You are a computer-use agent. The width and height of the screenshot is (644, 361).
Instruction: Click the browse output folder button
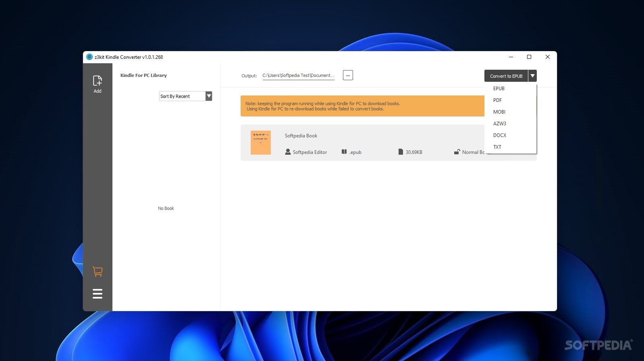[348, 75]
